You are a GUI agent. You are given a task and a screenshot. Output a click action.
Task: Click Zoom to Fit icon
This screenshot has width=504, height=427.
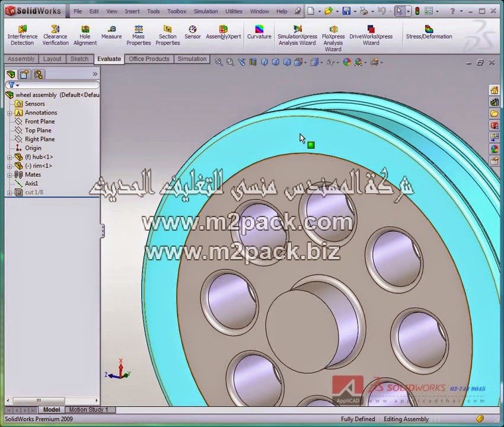[219, 62]
